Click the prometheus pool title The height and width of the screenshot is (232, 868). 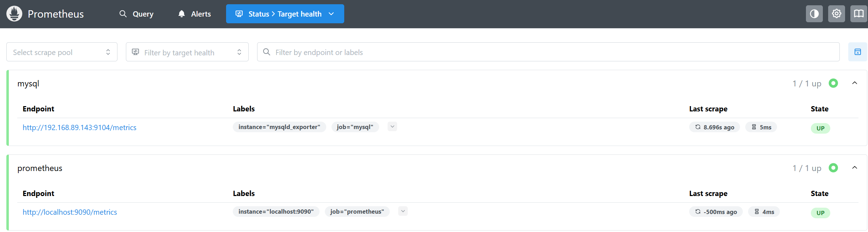[x=40, y=168]
